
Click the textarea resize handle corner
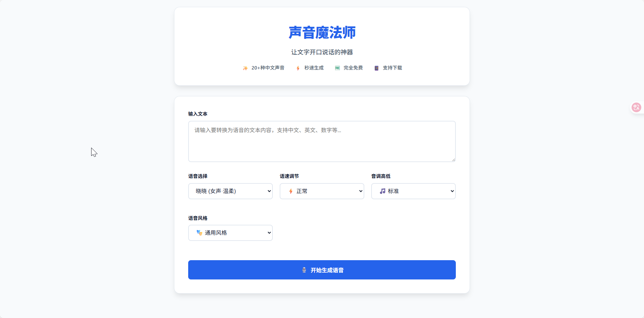[x=453, y=160]
